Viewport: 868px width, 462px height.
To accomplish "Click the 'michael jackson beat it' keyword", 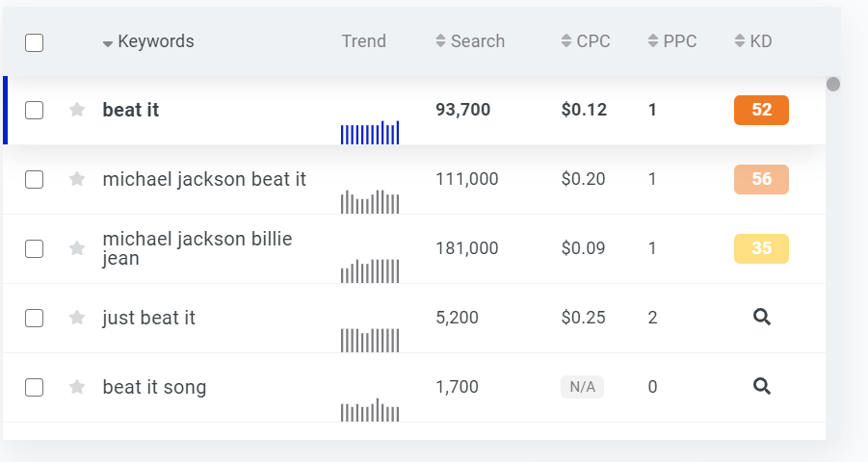I will (x=204, y=179).
